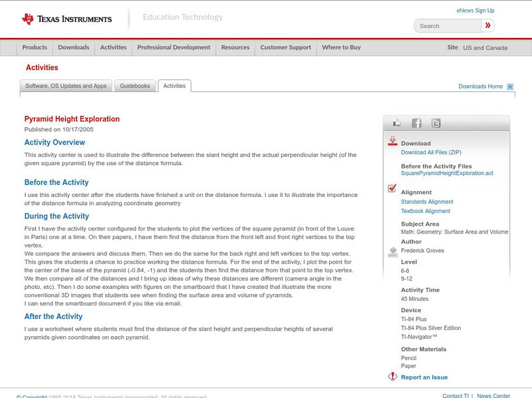Image resolution: width=532 pixels, height=398 pixels.
Task: Click the Texas Instruments logo
Action: tap(67, 19)
